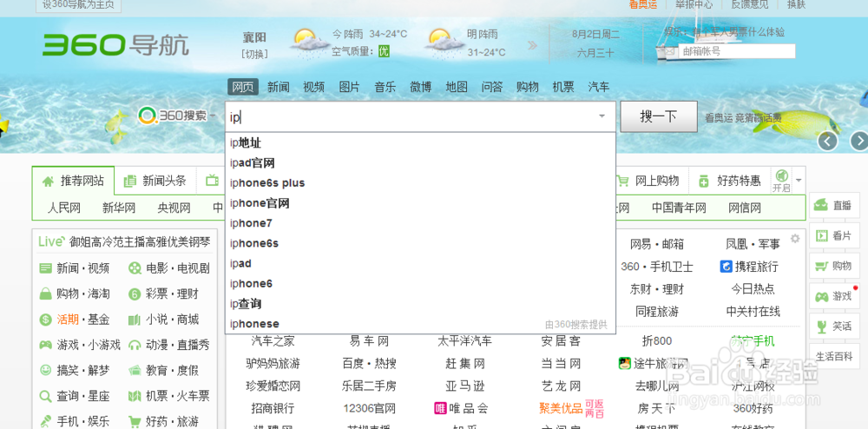This screenshot has width=868, height=429.
Task: Open the 直播 sidebar icon
Action: click(821, 205)
